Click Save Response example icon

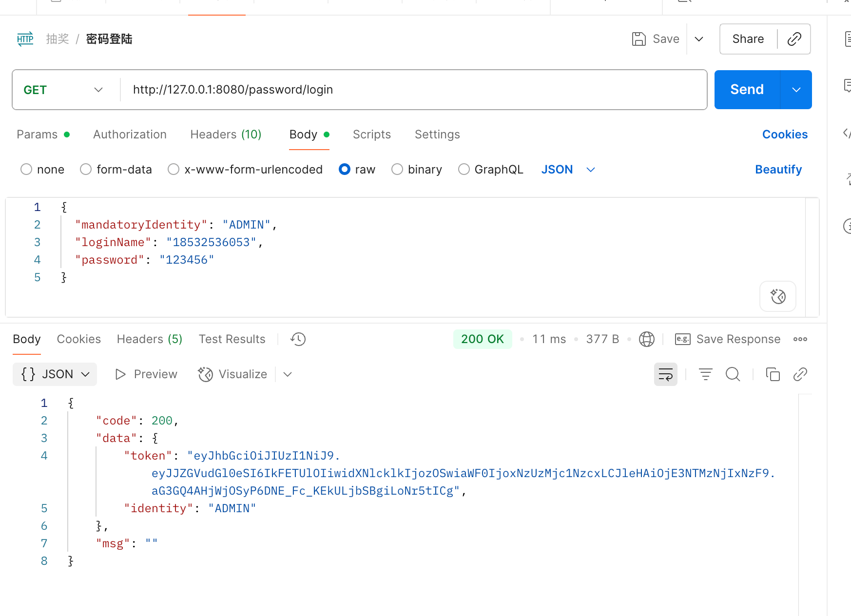[682, 339]
